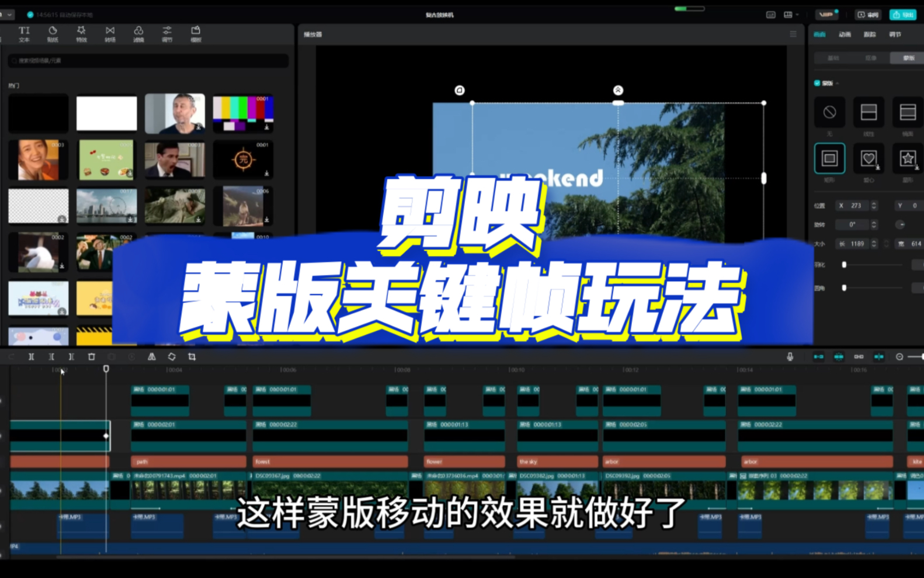Image resolution: width=924 pixels, height=578 pixels.
Task: Click the mask corner-radius handle icon in the preview
Action: click(460, 90)
